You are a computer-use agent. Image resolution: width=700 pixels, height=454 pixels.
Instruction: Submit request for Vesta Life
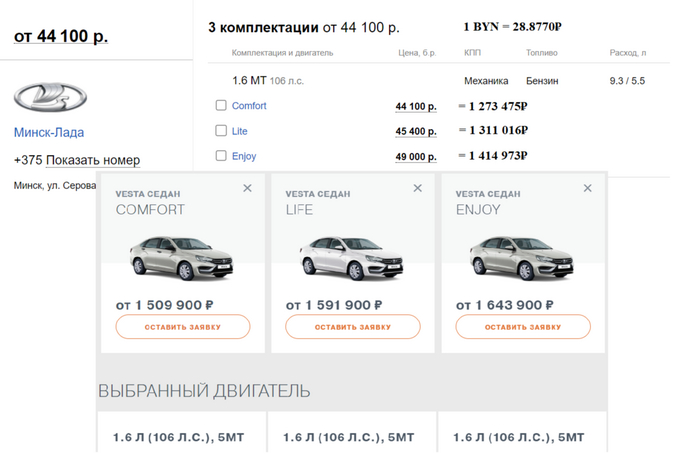353,327
